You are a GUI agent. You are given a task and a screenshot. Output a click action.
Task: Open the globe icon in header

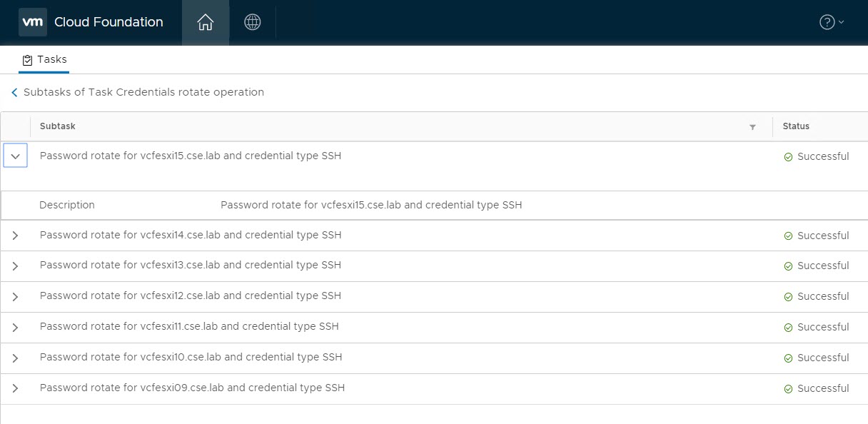252,22
